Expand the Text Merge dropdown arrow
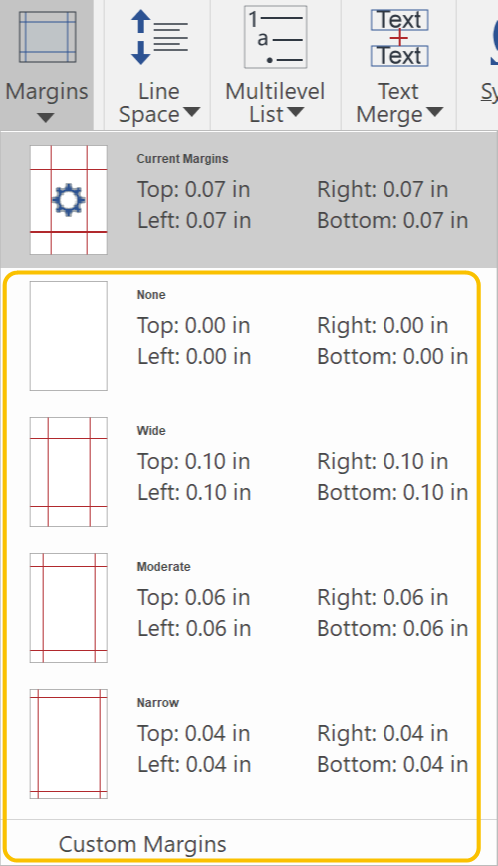The image size is (498, 866). click(x=435, y=112)
